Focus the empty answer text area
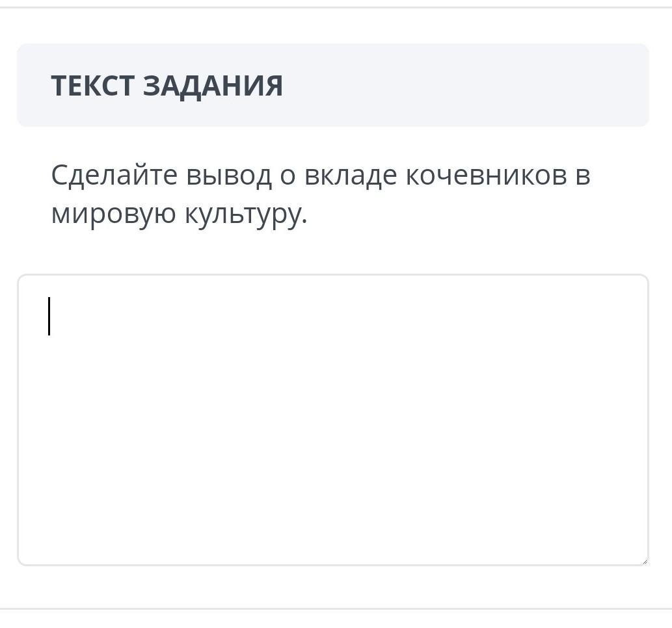The image size is (672, 628). point(333,420)
